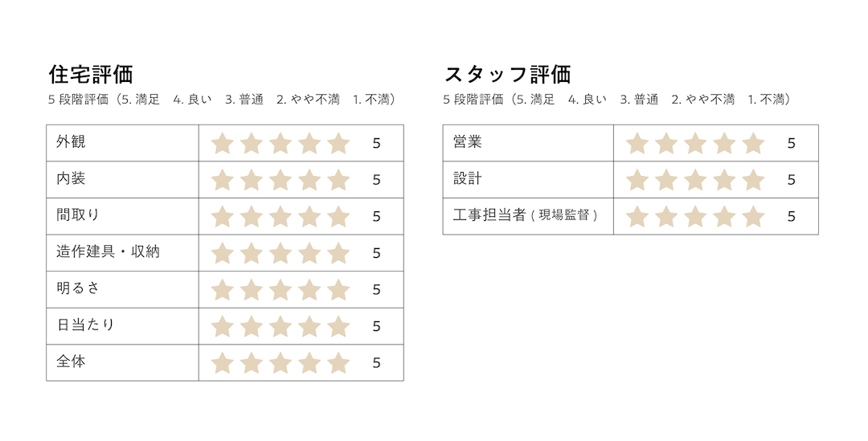Select the third star for 間取り
The height and width of the screenshot is (441, 868).
(280, 216)
